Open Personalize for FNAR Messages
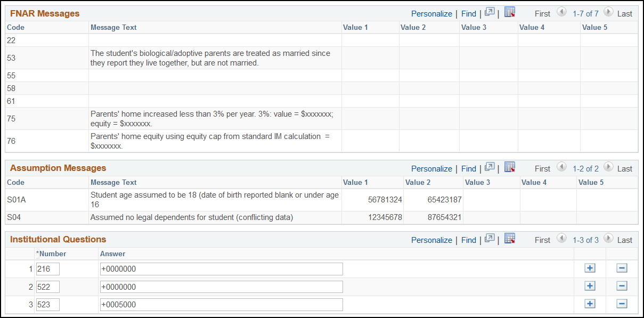 (x=431, y=13)
